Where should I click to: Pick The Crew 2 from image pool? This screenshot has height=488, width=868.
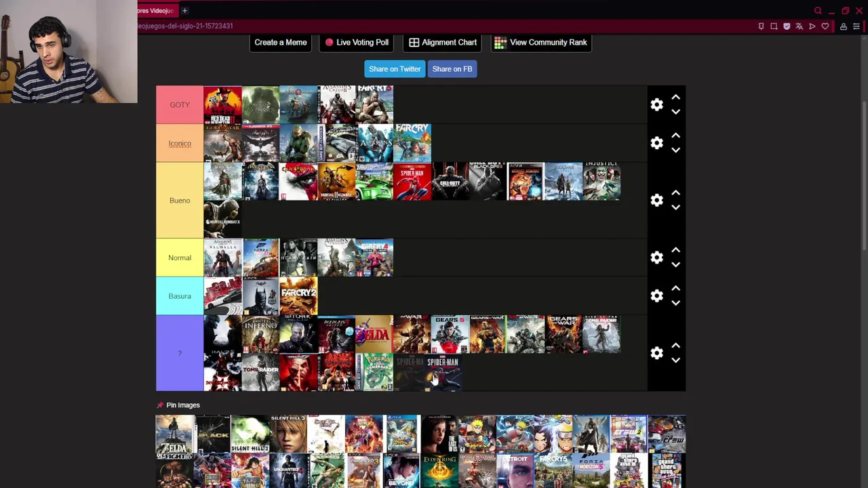tap(629, 434)
